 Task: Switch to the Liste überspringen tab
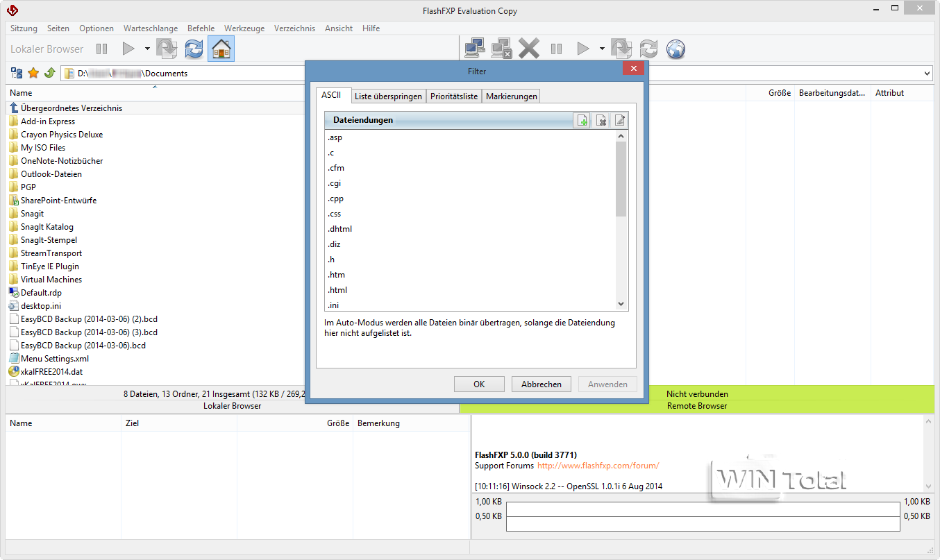click(x=388, y=96)
